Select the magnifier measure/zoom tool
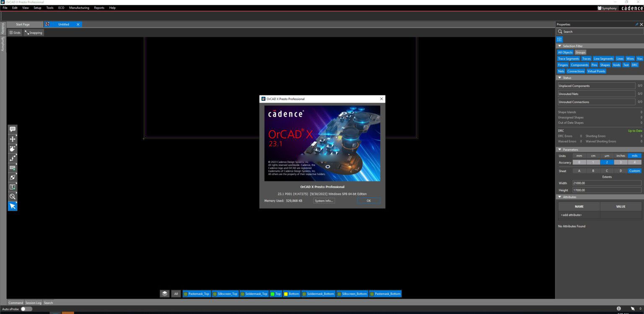The width and height of the screenshot is (644, 314). (x=13, y=196)
